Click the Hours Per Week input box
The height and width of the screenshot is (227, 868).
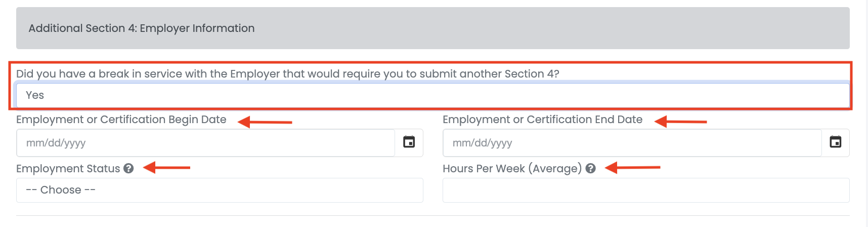tap(645, 190)
